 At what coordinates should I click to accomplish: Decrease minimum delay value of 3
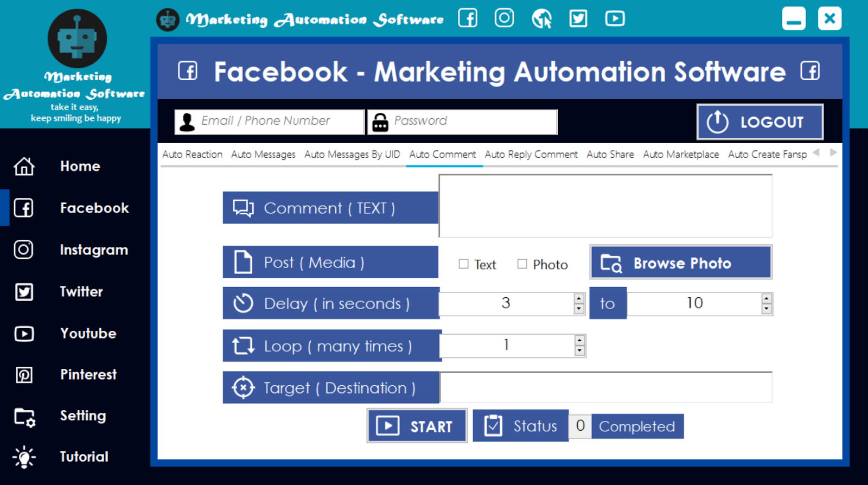click(x=579, y=309)
